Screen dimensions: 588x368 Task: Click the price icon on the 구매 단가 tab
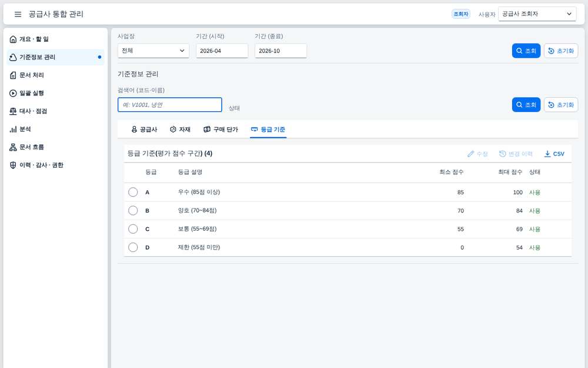[x=207, y=130]
